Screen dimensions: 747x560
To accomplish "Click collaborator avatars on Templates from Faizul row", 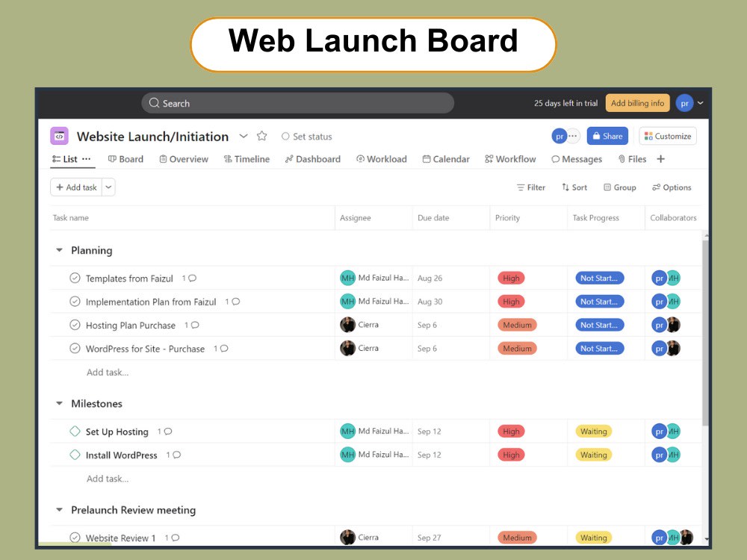I will tap(666, 278).
